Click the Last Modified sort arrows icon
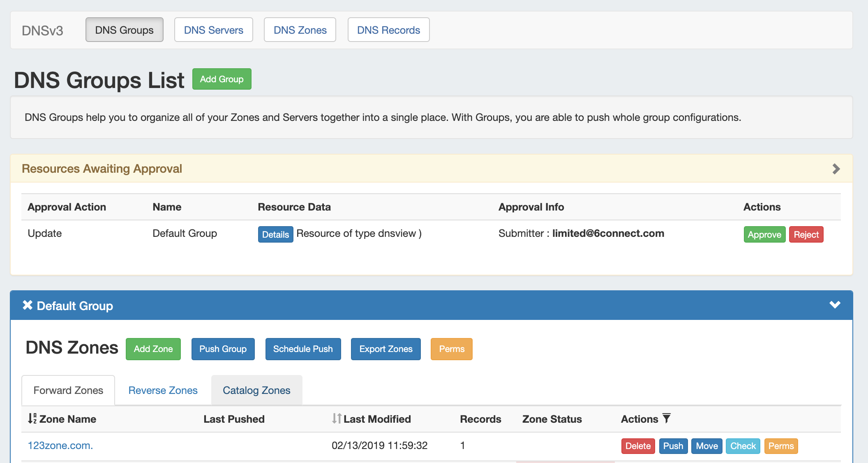 [337, 419]
